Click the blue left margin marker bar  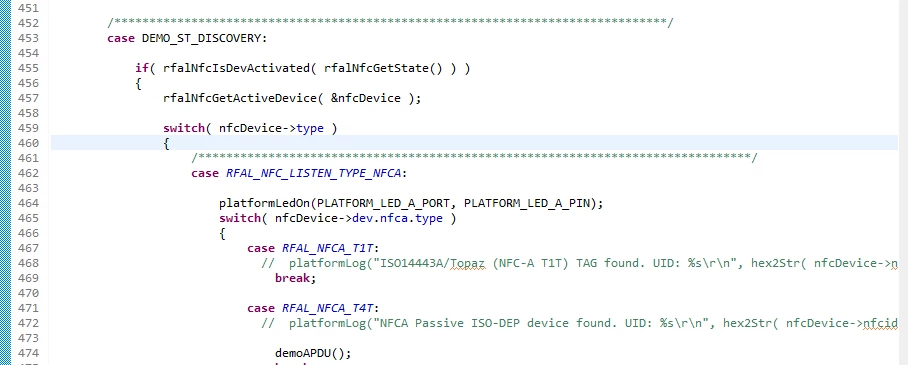tap(5, 182)
